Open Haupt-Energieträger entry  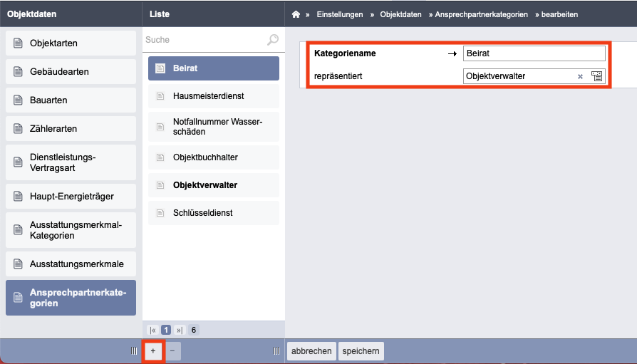71,196
